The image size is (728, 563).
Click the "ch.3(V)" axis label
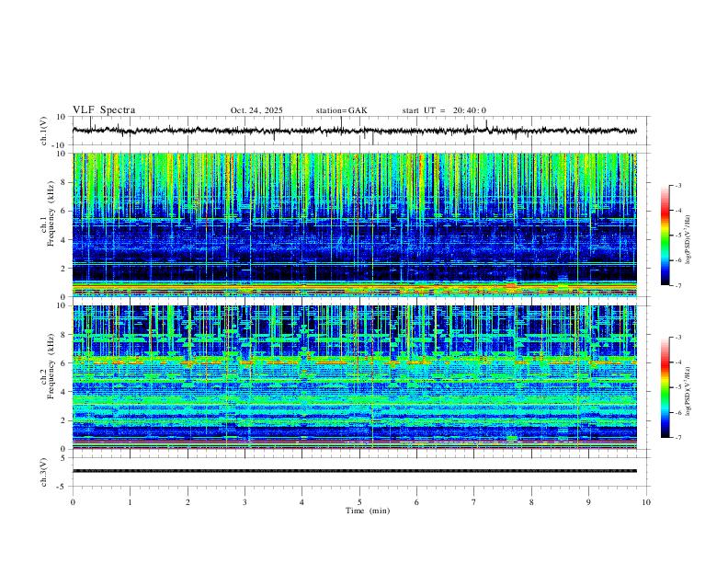tap(44, 472)
